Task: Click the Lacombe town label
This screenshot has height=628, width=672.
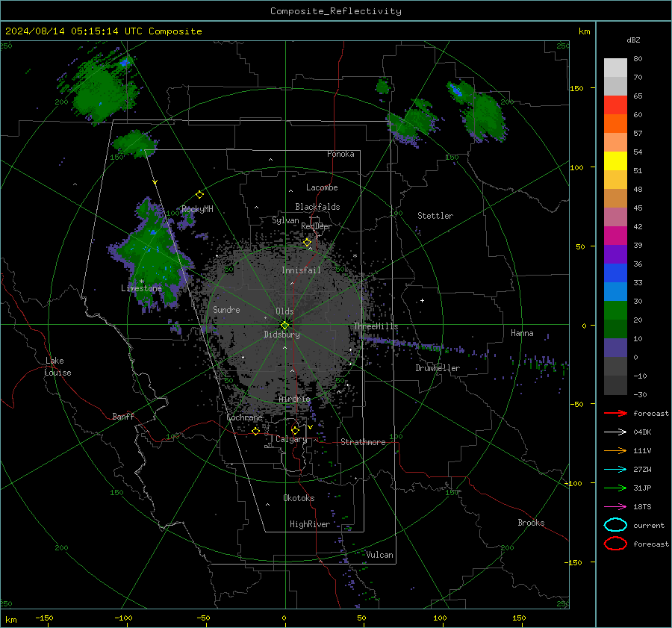Action: click(x=322, y=187)
